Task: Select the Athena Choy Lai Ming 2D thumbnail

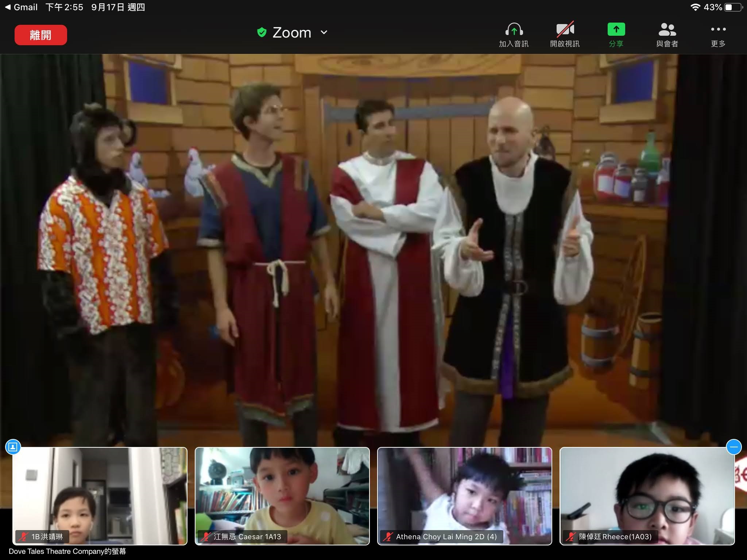Action: tap(465, 496)
